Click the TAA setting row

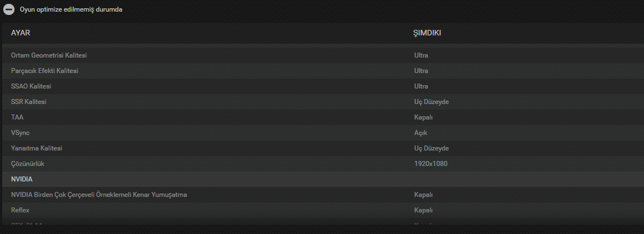[x=17, y=117]
